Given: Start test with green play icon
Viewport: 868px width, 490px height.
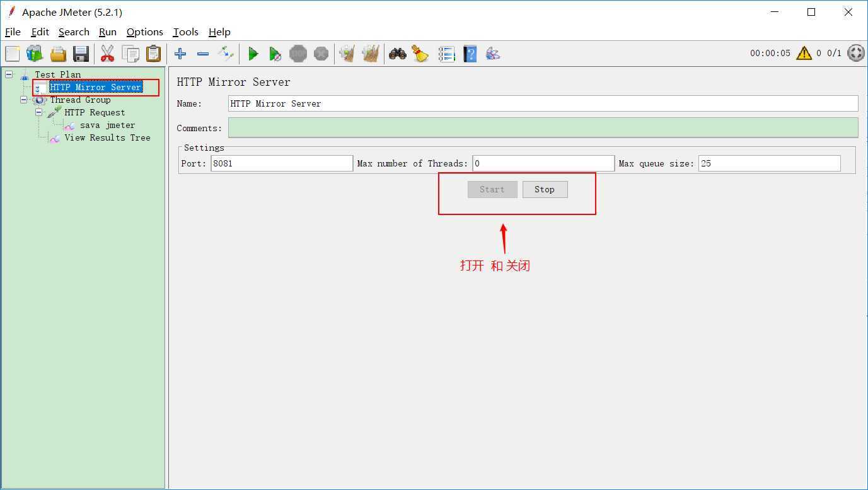Looking at the screenshot, I should 253,54.
